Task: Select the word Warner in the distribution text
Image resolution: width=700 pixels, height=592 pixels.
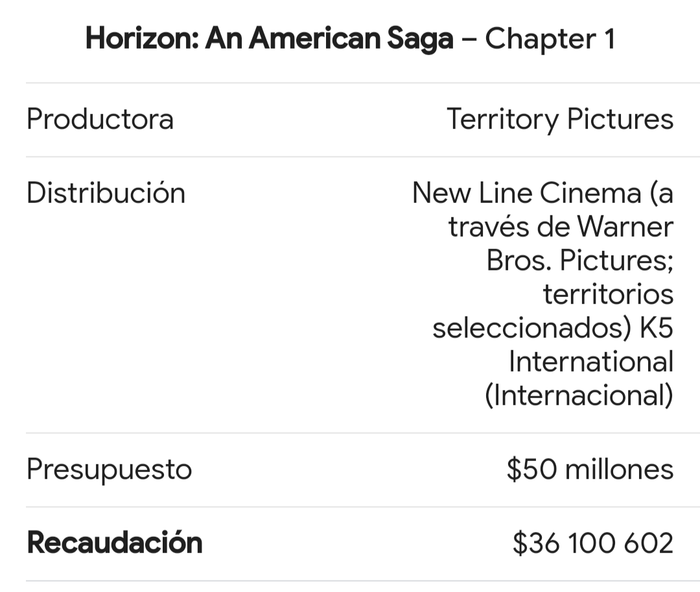Action: pos(625,227)
